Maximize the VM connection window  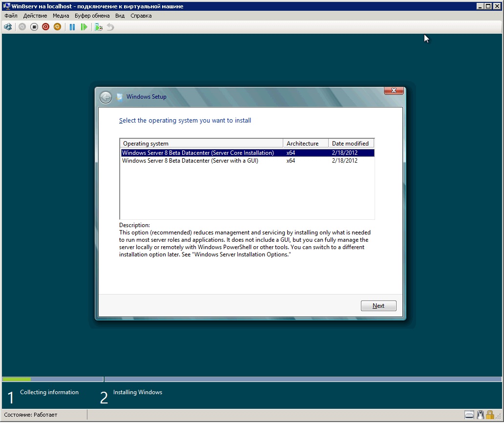click(488, 6)
